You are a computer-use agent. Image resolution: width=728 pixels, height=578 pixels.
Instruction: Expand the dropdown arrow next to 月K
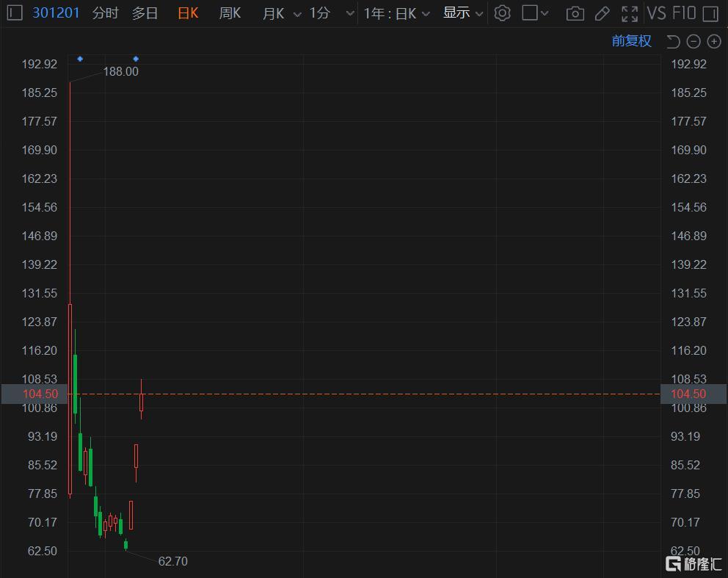[x=297, y=14]
